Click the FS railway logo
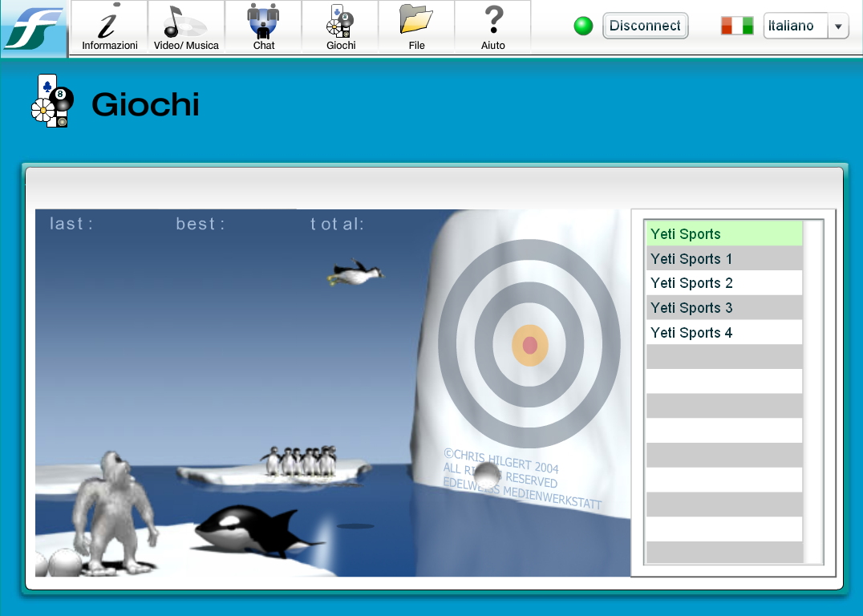This screenshot has width=863, height=616. pyautogui.click(x=34, y=28)
